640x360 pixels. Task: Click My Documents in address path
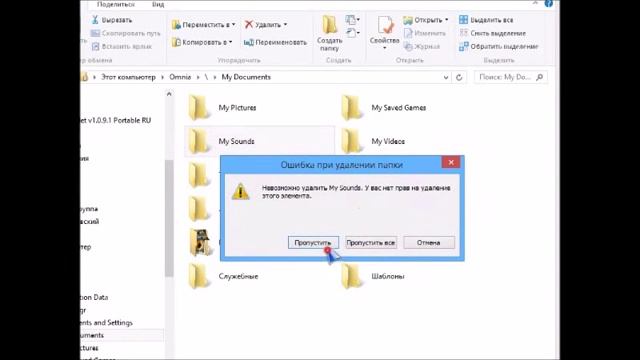click(246, 77)
